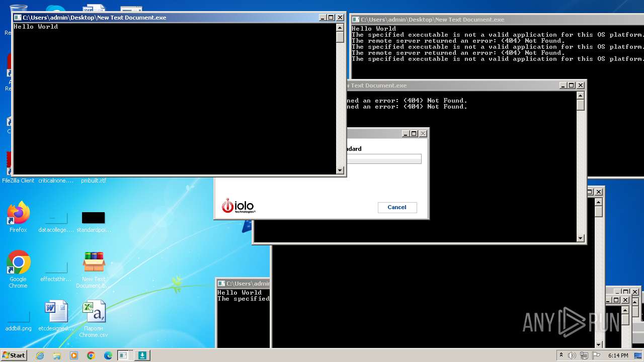This screenshot has width=644, height=362.
Task: Open Firefox desktop shortcut
Action: pos(18,217)
